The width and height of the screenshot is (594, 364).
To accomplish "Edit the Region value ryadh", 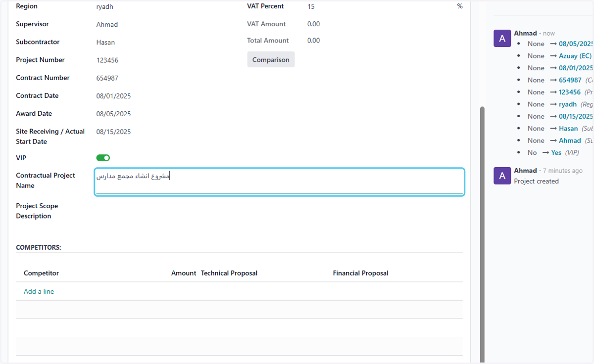I will (x=105, y=7).
